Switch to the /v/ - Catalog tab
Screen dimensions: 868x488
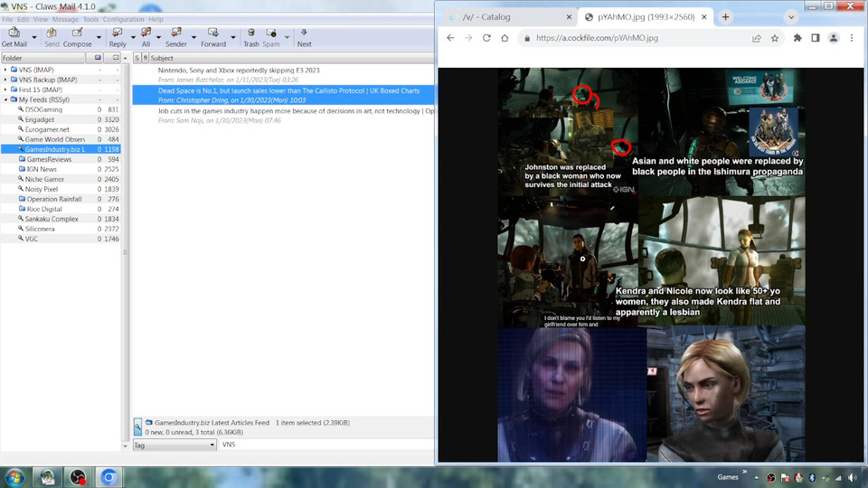[509, 17]
